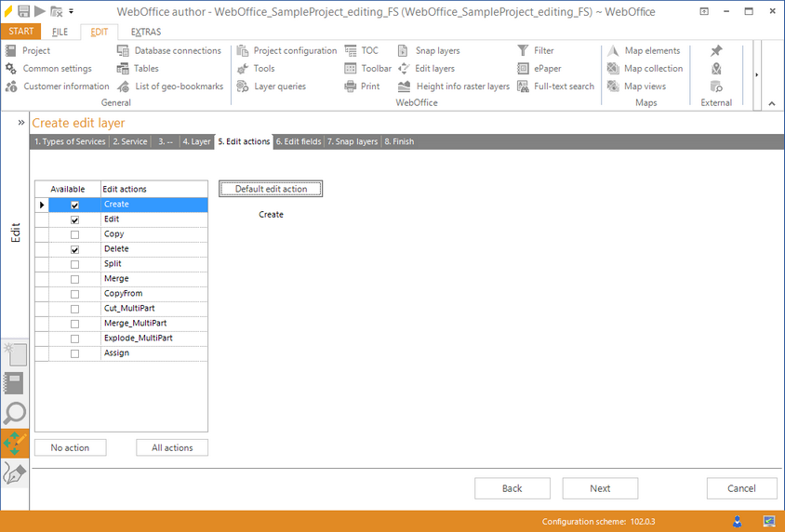
Task: Click the notebook icon in left sidebar
Action: coord(14,384)
